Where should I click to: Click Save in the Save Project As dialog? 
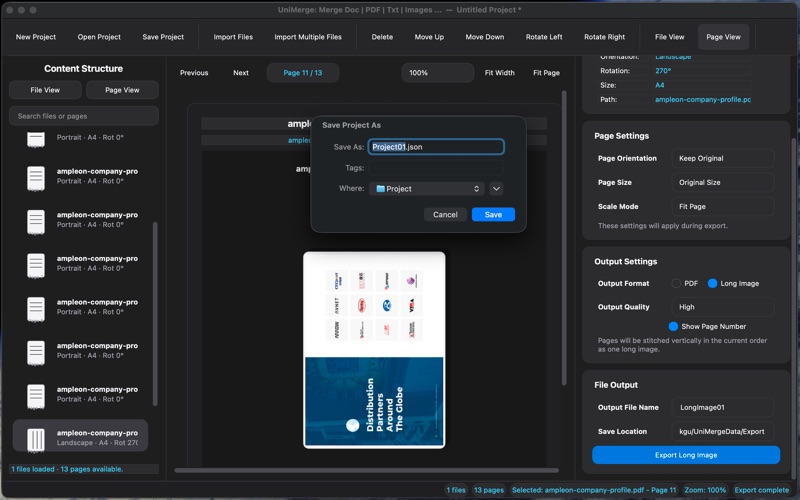pos(493,215)
